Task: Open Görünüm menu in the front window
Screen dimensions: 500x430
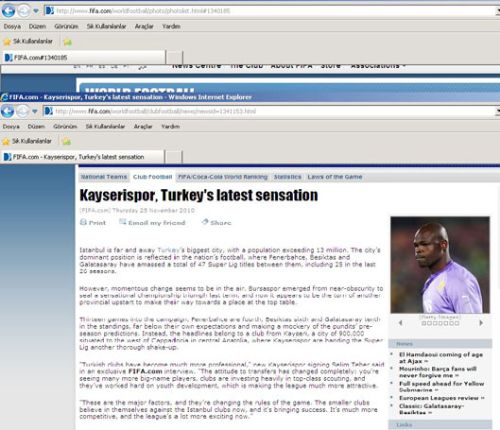Action: [65, 126]
